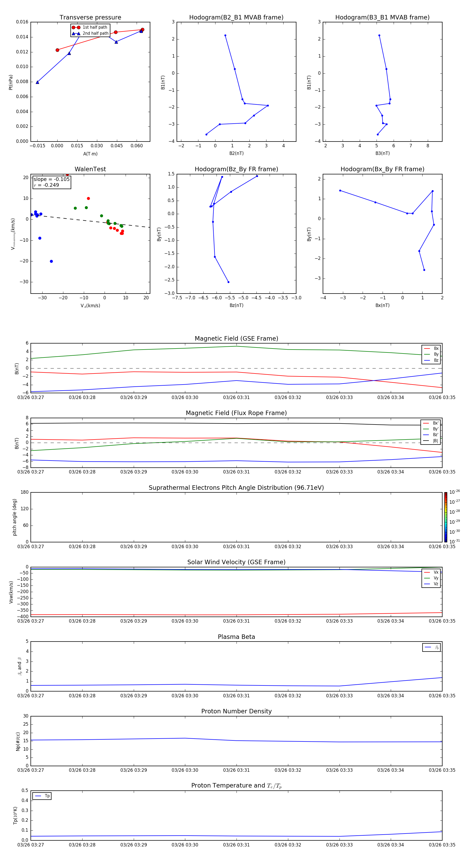Click the 'Hodogram(Bx_By FR frame)' title
Image resolution: width=473 pixels, height=868 pixels.
point(382,169)
